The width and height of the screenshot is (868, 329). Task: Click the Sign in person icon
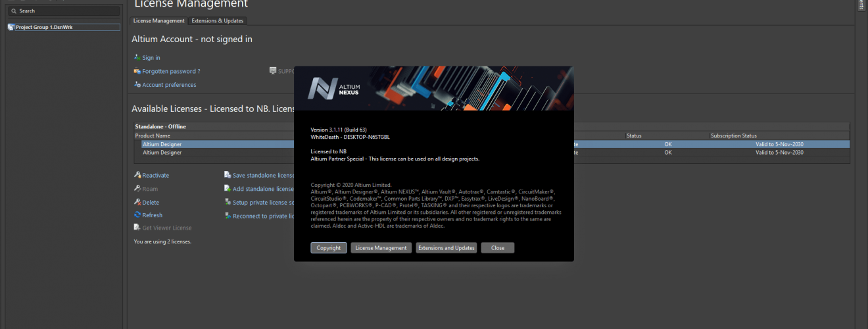click(137, 57)
